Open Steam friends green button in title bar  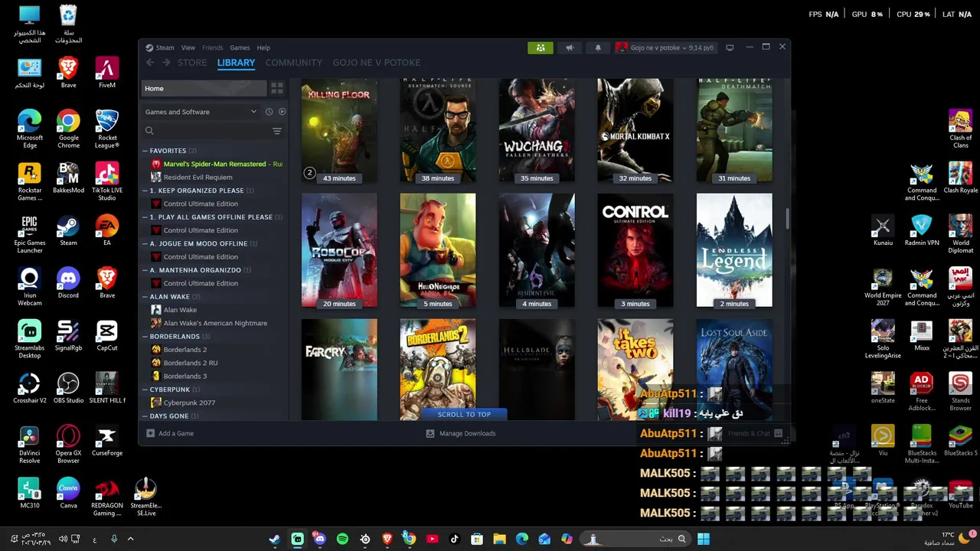[x=541, y=47]
